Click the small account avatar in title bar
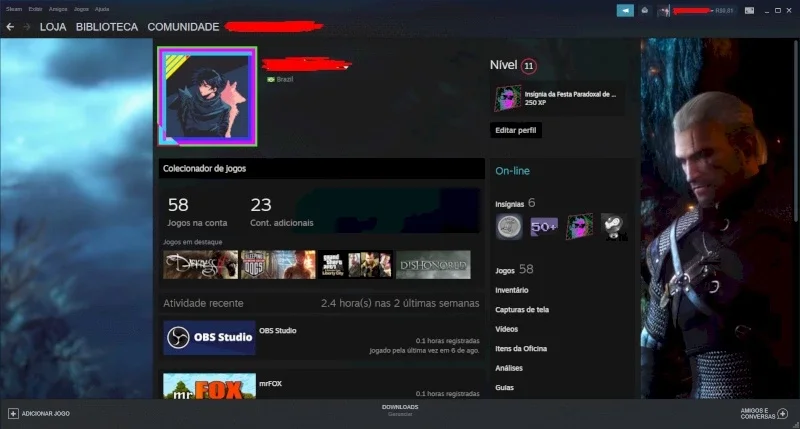800x429 pixels. coord(663,10)
